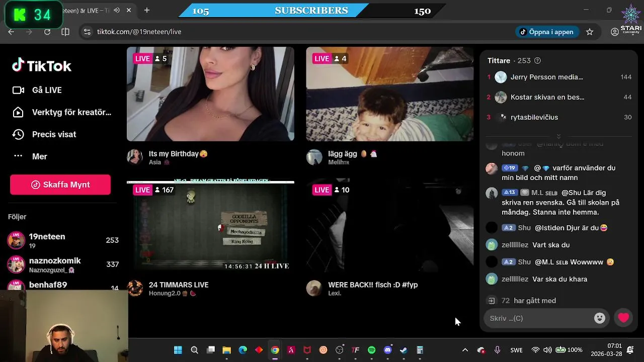The width and height of the screenshot is (644, 362).
Task: Show hidden system tray icons
Action: [x=465, y=350]
